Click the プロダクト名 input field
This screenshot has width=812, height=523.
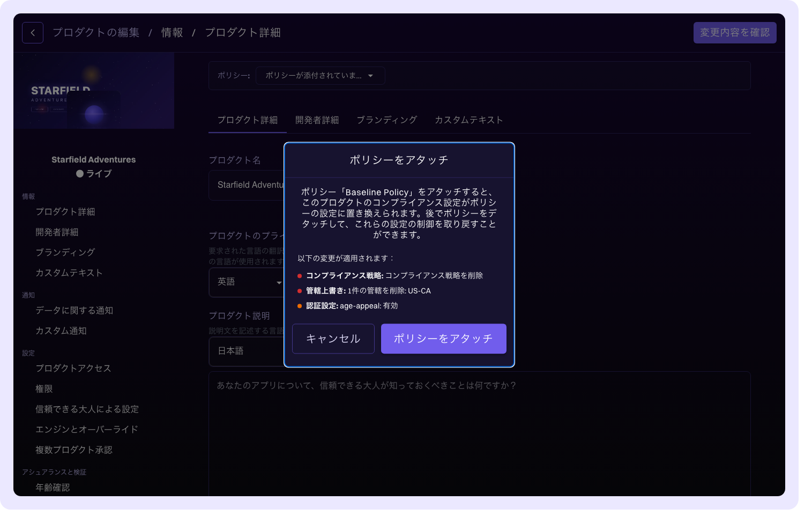[247, 185]
